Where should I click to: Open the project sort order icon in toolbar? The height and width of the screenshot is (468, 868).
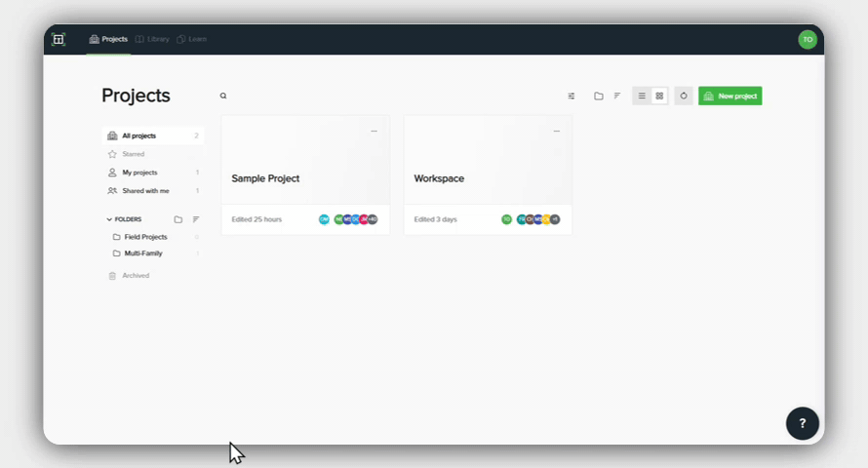[x=616, y=97]
